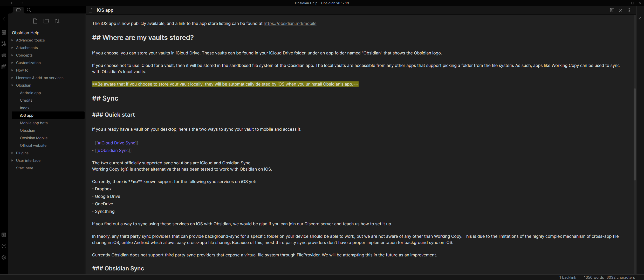Collapse the left sidebar arrow
The image size is (644, 280).
[x=4, y=19]
